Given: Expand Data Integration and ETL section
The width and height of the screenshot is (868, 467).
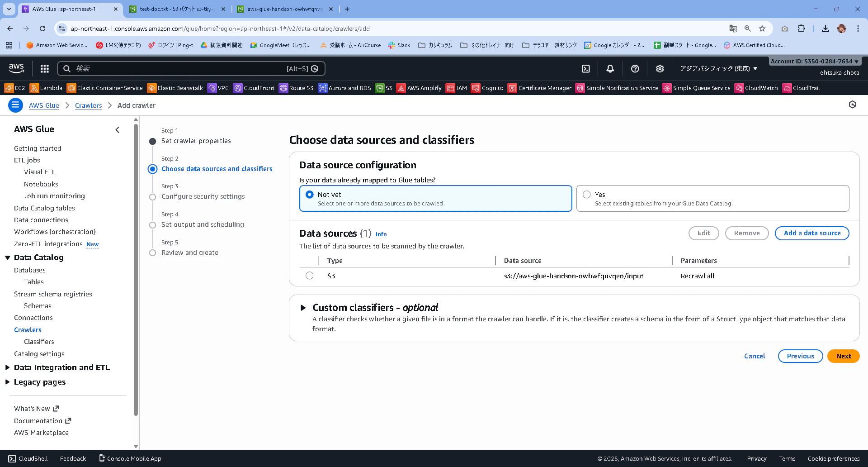Looking at the screenshot, I should [8, 367].
